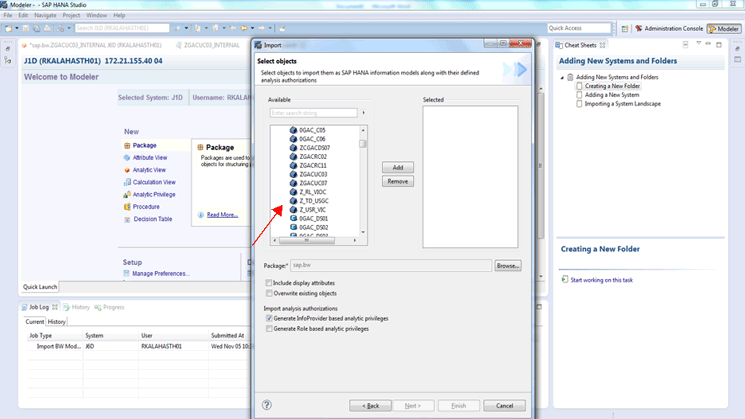Image resolution: width=745 pixels, height=419 pixels.
Task: Select the 0GAC_C06 InfoCube in Available list
Action: [307, 139]
